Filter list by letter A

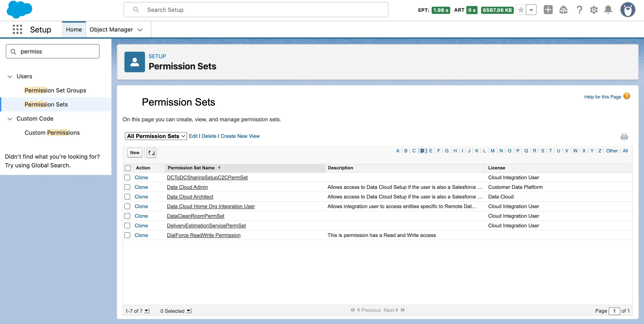[397, 151]
